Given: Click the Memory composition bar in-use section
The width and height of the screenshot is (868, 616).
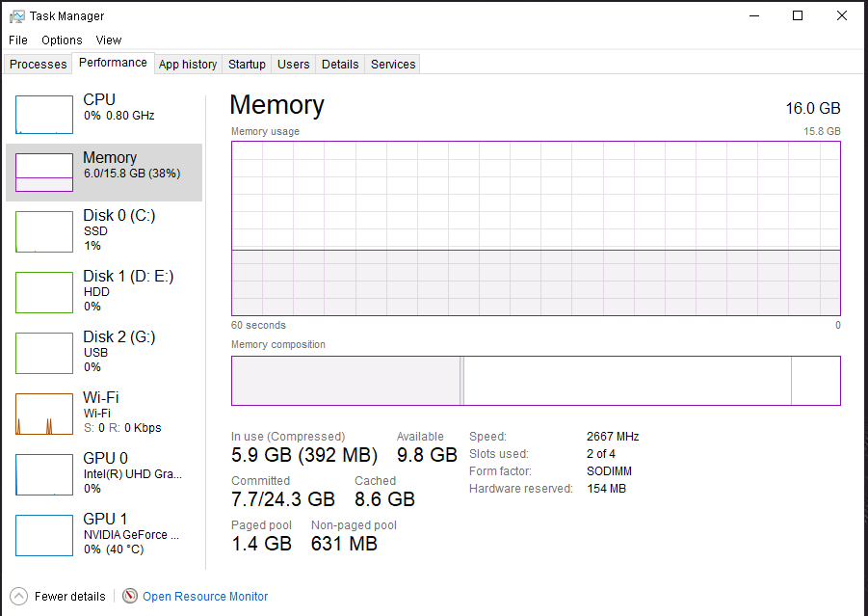Looking at the screenshot, I should pyautogui.click(x=346, y=381).
